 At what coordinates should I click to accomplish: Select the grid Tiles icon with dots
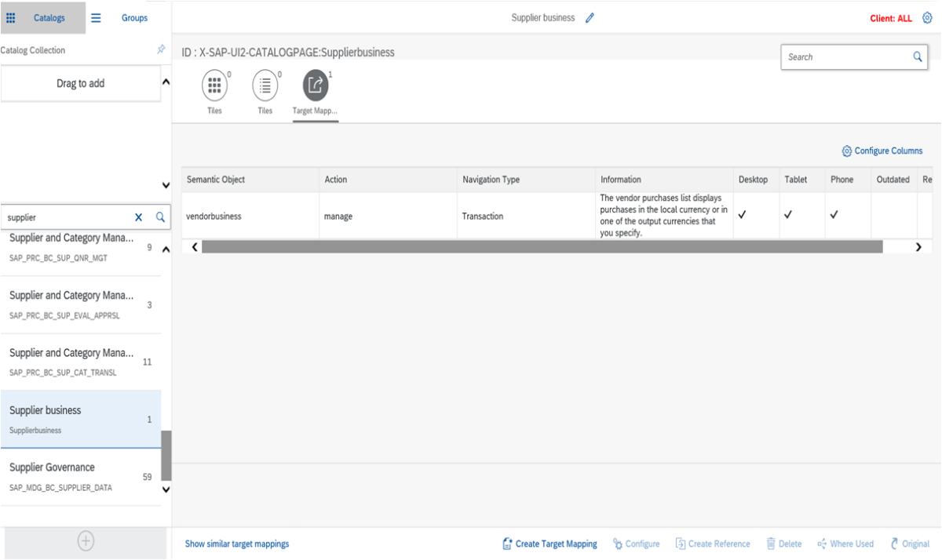(214, 86)
